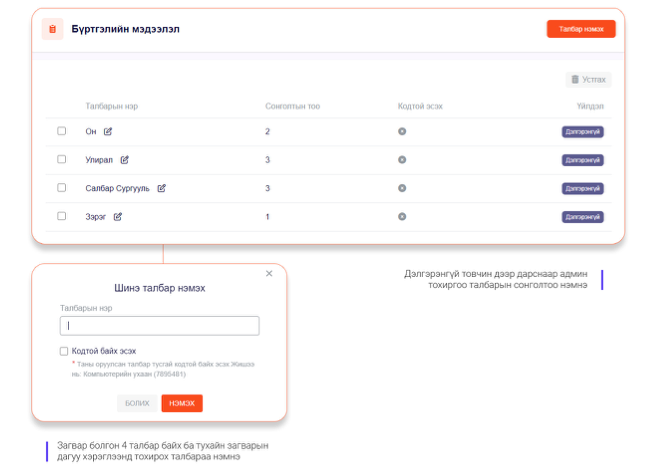
Task: Confirm with the orange НЭМЭХ button
Action: (x=182, y=403)
